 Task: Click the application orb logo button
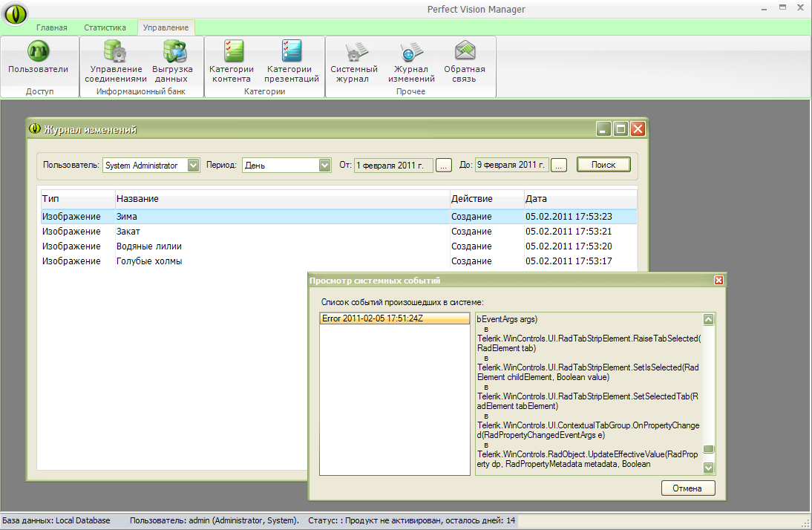point(15,13)
